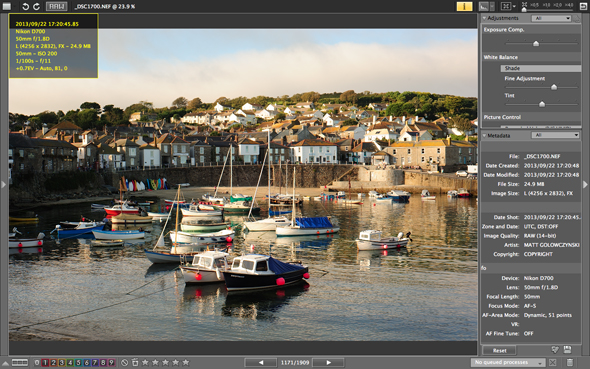Click the pin icon next to Adjustments dropdown
The image size is (590, 369).
[577, 18]
